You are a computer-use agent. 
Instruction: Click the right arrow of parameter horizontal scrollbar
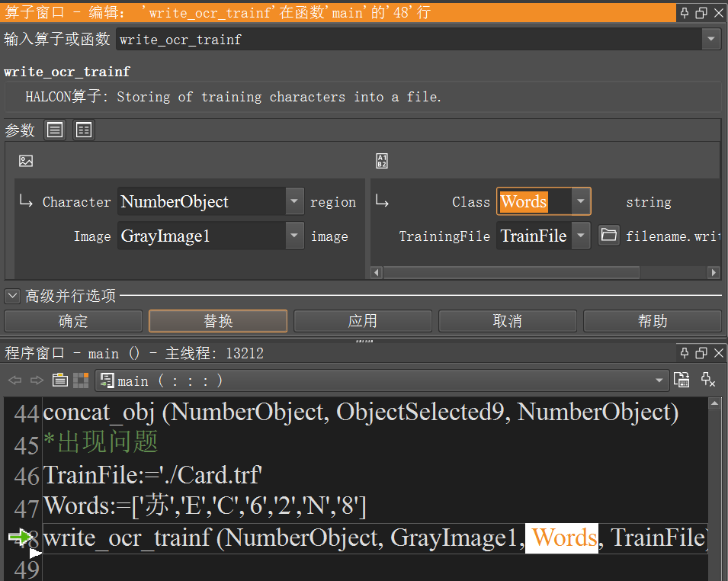pos(714,273)
